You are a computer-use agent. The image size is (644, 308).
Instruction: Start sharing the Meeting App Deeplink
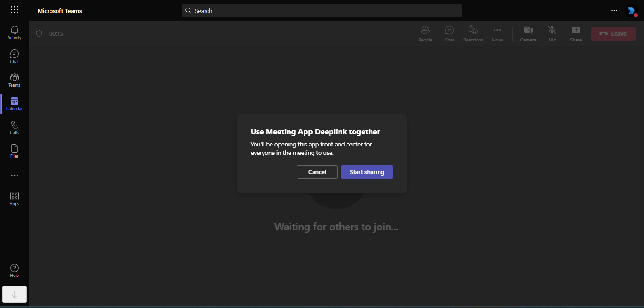click(x=367, y=172)
